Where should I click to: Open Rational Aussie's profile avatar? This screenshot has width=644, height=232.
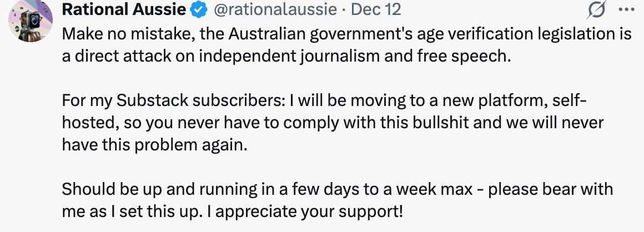(x=31, y=21)
